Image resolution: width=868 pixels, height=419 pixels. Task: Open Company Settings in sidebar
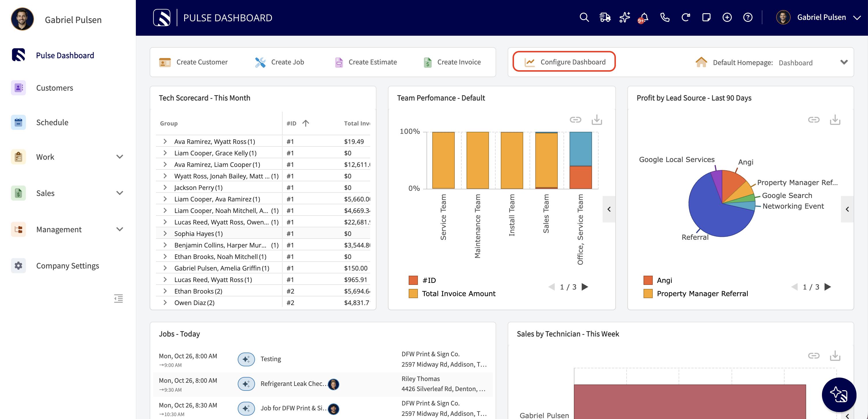pyautogui.click(x=67, y=266)
